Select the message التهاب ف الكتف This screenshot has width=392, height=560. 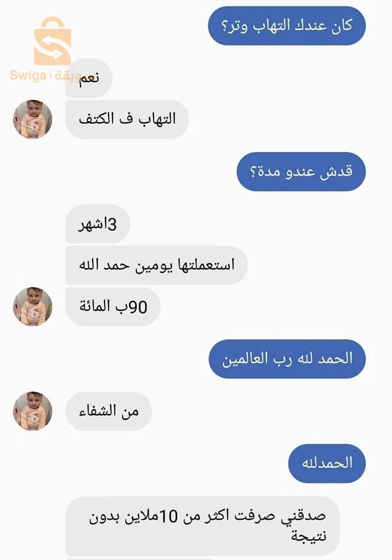(127, 119)
